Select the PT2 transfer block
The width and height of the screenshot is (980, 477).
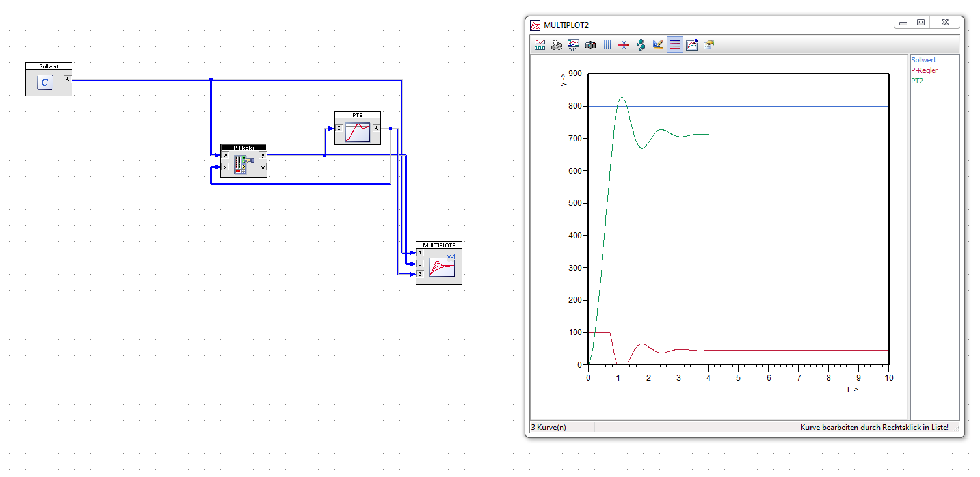coord(357,131)
